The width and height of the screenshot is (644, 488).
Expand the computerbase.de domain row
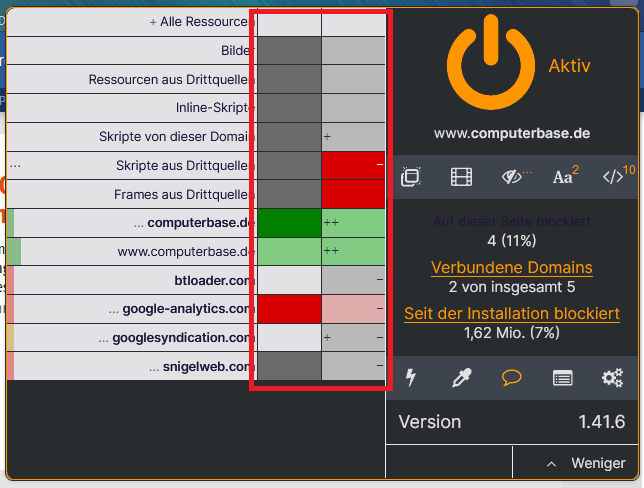click(x=138, y=224)
